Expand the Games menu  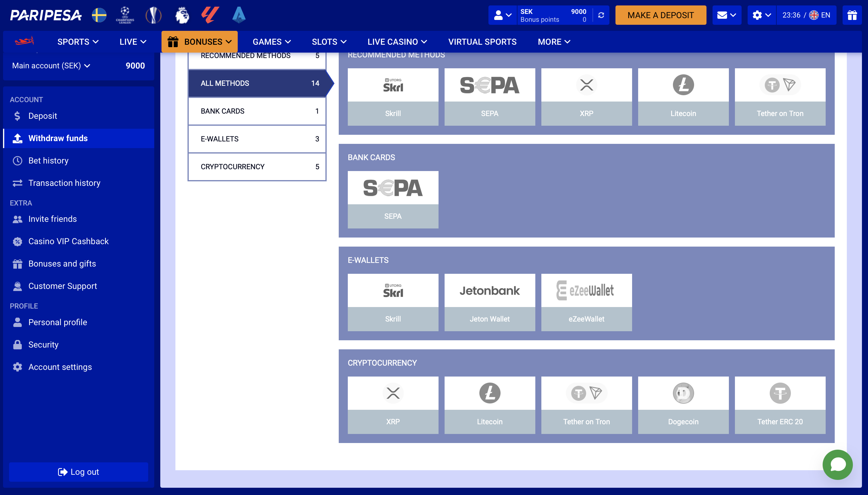point(272,42)
